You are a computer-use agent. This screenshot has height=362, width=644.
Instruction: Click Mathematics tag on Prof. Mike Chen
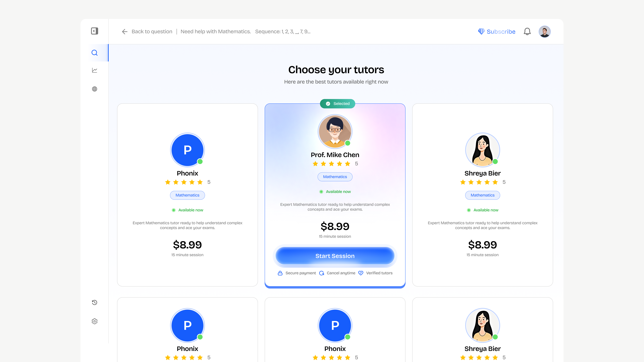(335, 177)
